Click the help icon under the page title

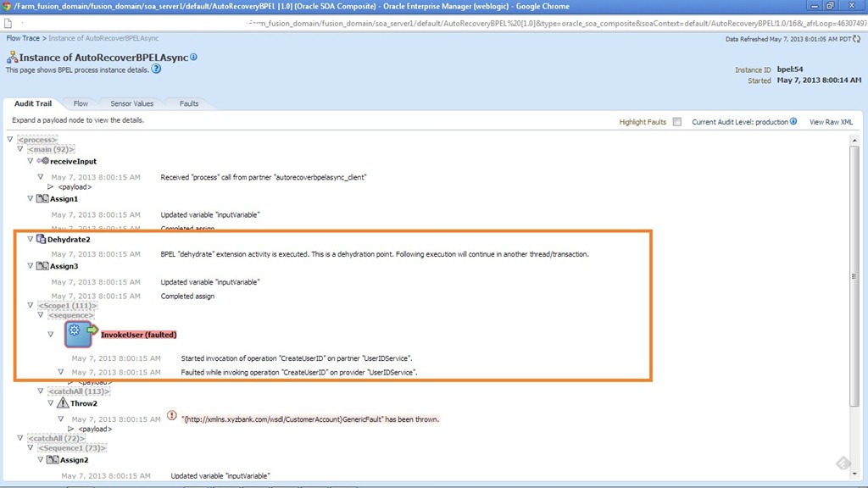[156, 69]
